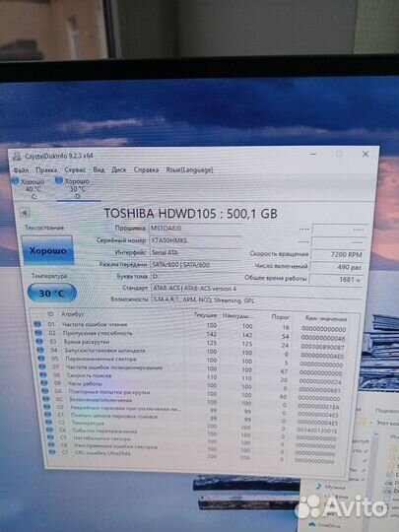This screenshot has width=399, height=532.
Task: Click status circle for attribute 02
Action: [38, 333]
